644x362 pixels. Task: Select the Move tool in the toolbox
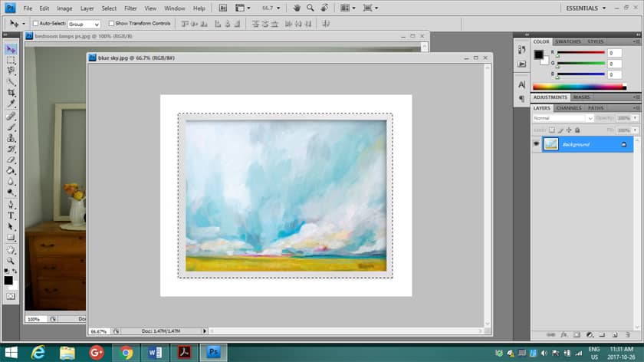(x=11, y=49)
